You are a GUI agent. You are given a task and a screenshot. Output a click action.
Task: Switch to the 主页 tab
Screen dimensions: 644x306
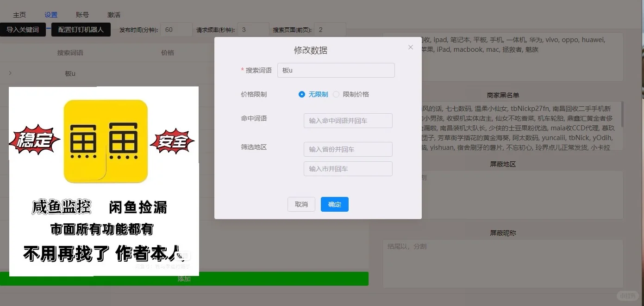19,14
